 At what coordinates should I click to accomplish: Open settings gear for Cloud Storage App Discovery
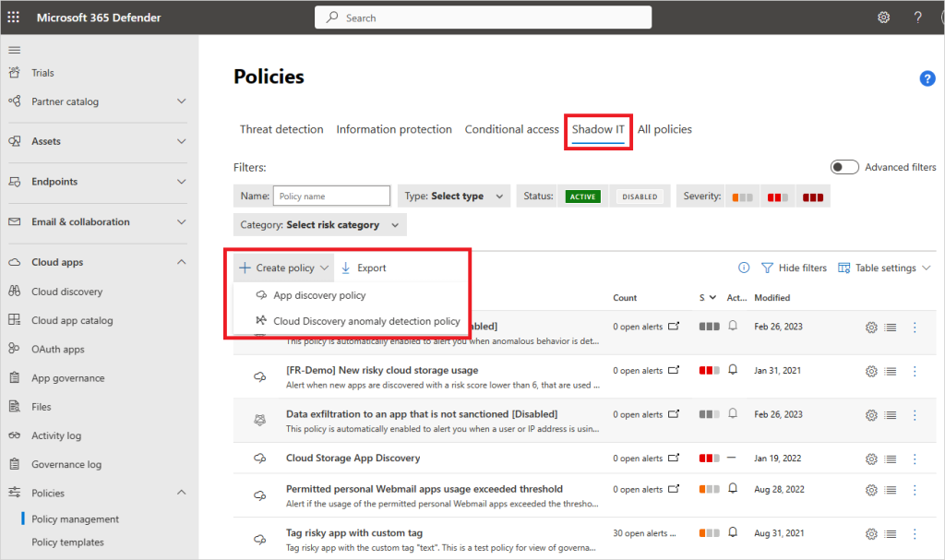pos(870,459)
